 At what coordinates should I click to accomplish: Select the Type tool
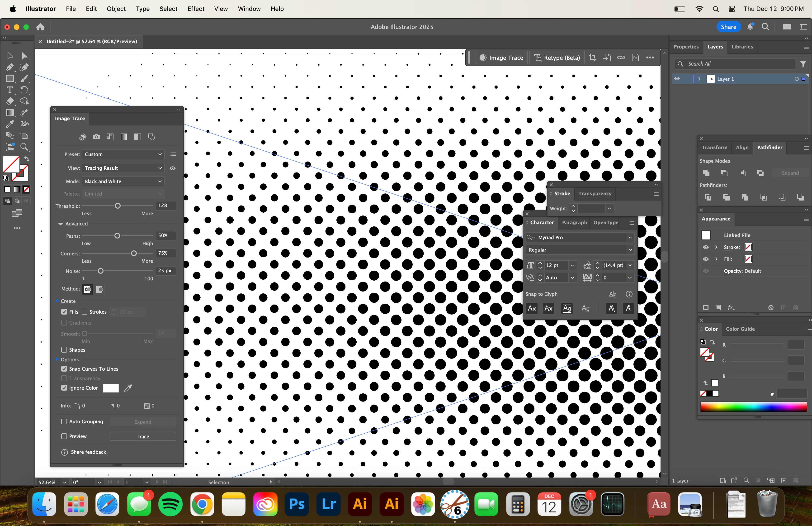click(x=9, y=90)
